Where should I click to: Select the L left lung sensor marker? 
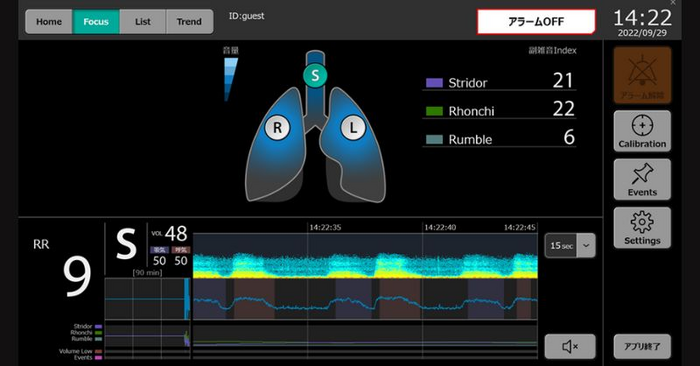pyautogui.click(x=353, y=128)
